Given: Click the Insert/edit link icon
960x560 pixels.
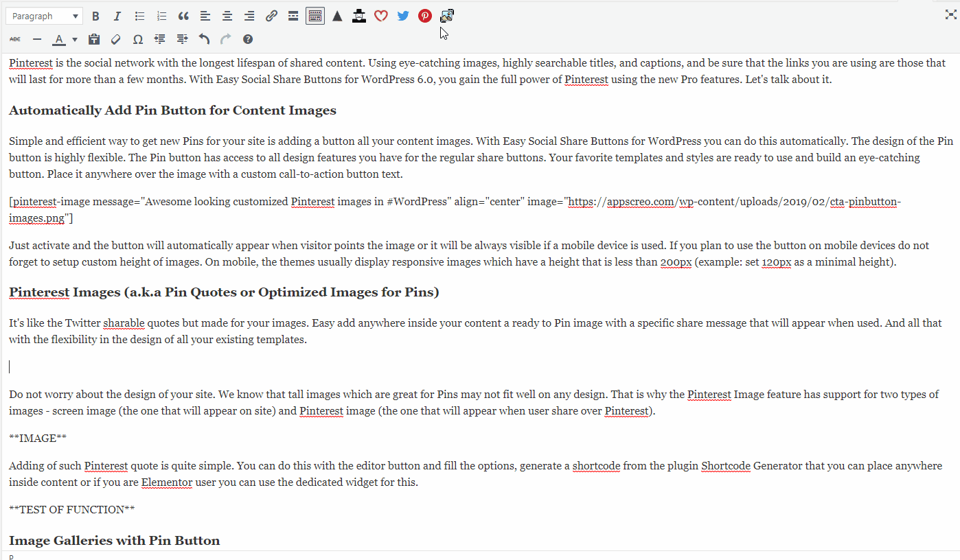Looking at the screenshot, I should click(x=271, y=16).
